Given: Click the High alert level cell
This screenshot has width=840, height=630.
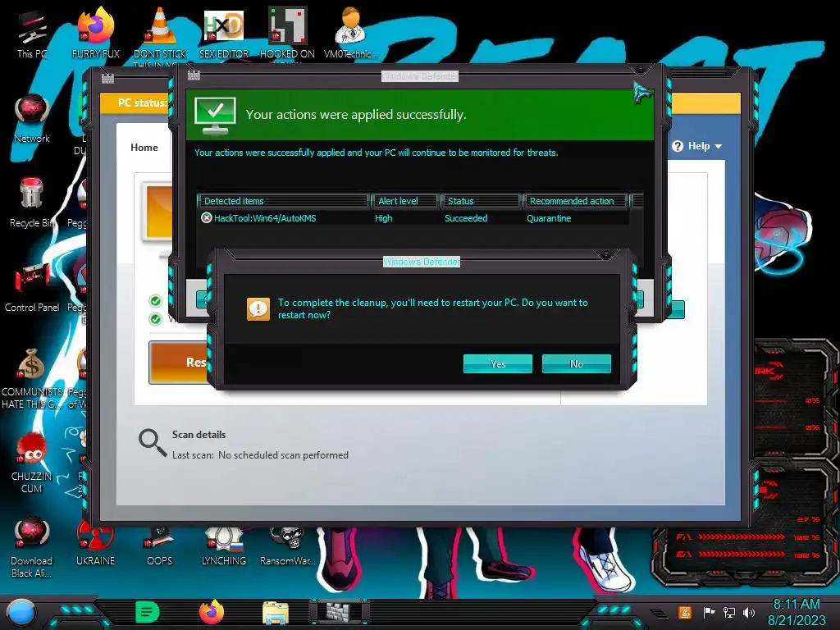Looking at the screenshot, I should 384,218.
